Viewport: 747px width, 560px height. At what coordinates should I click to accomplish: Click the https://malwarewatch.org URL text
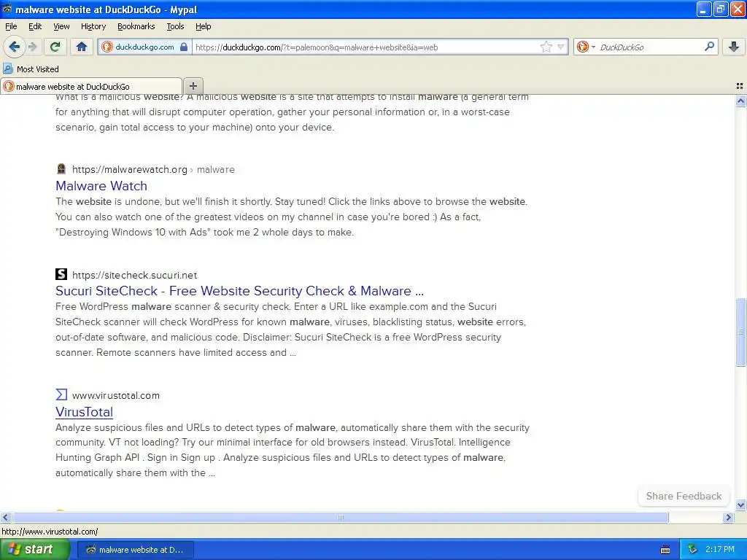[130, 169]
